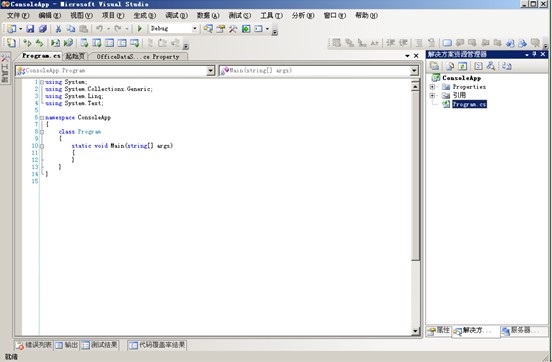Open the Test List Editor icon
The image size is (552, 362).
(97, 43)
